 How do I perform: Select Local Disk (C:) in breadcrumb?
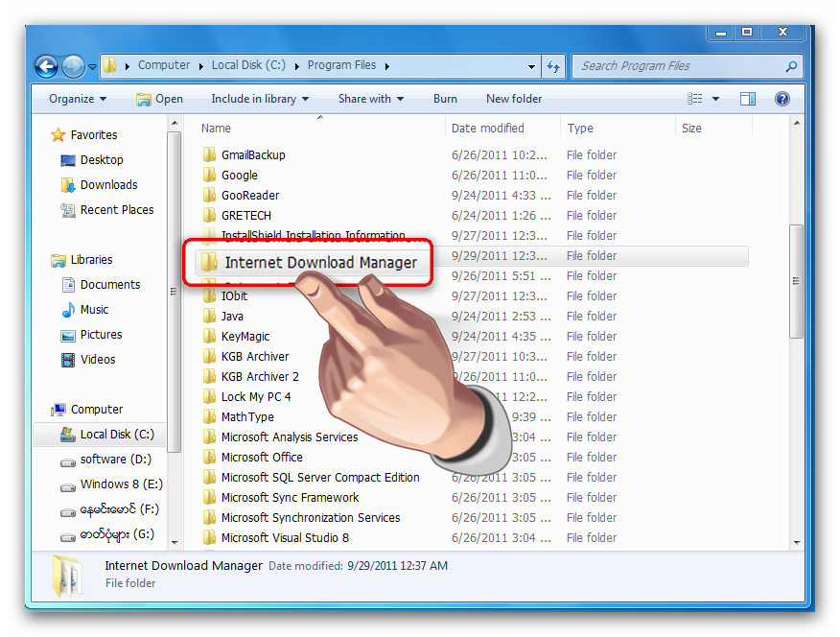click(248, 65)
